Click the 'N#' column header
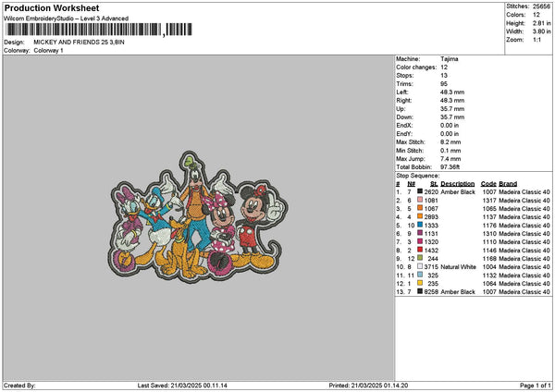 pos(411,184)
